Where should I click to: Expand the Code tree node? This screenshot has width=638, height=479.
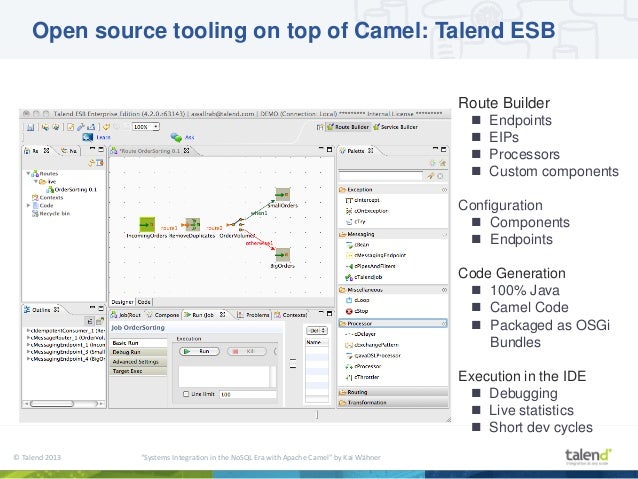(x=28, y=206)
